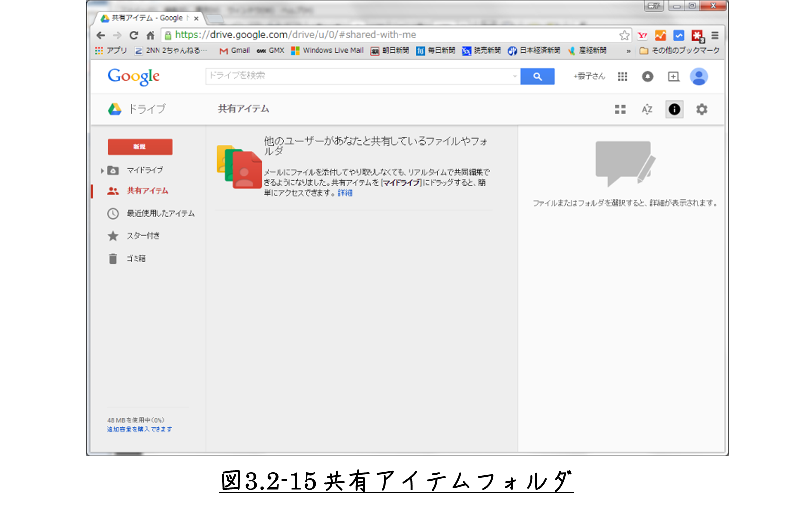Bookmark this page with star icon
Screen dimensions: 793x532
pos(624,35)
